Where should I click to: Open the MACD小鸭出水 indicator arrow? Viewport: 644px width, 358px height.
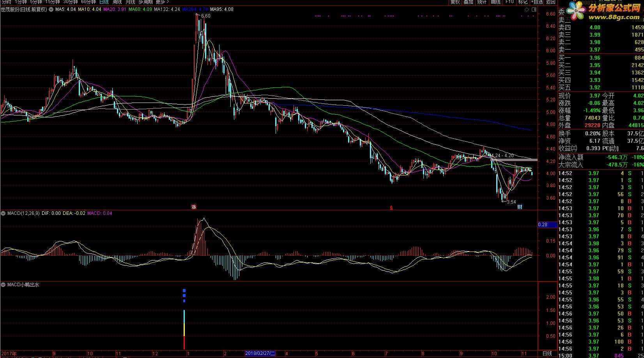tap(3, 285)
